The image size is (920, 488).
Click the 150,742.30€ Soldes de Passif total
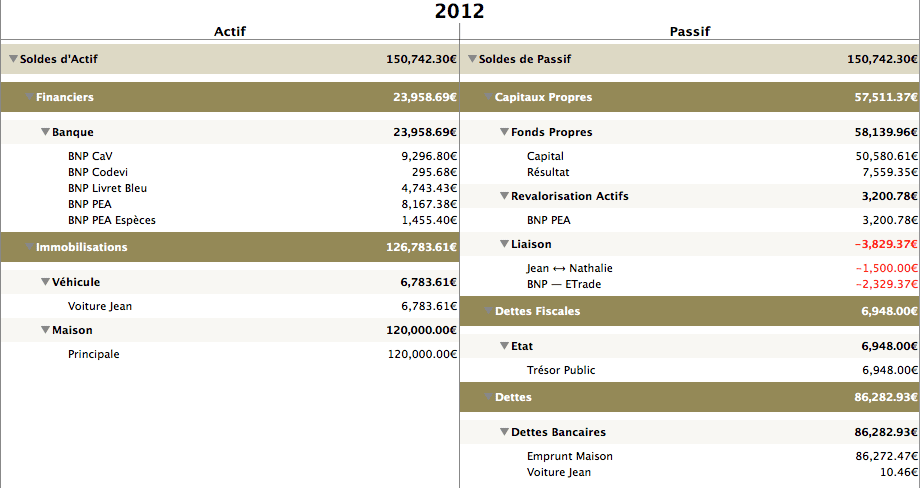tap(882, 59)
